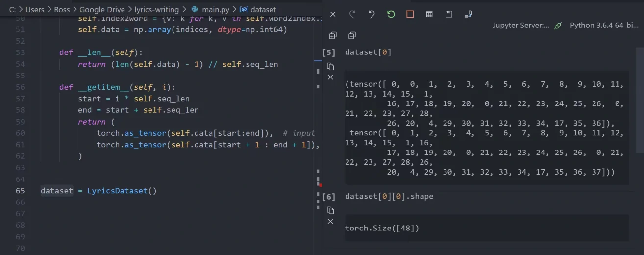
Task: Click the Jupyter Server connection label
Action: (521, 25)
